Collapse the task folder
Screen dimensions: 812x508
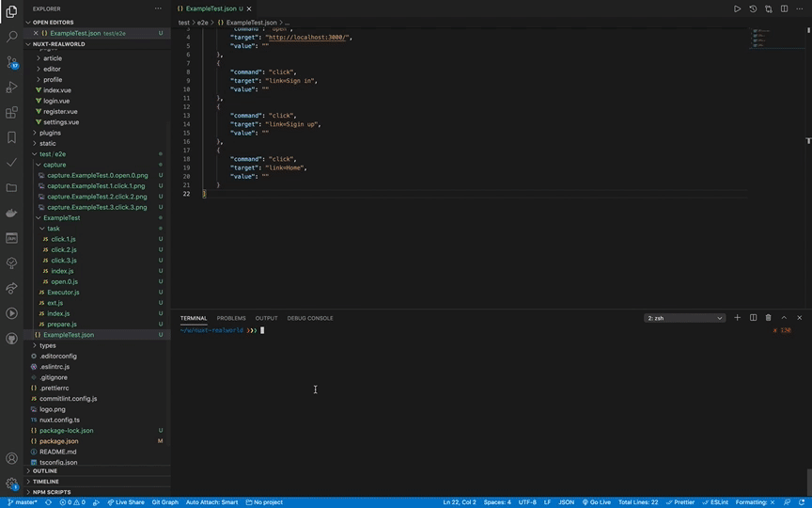54,229
